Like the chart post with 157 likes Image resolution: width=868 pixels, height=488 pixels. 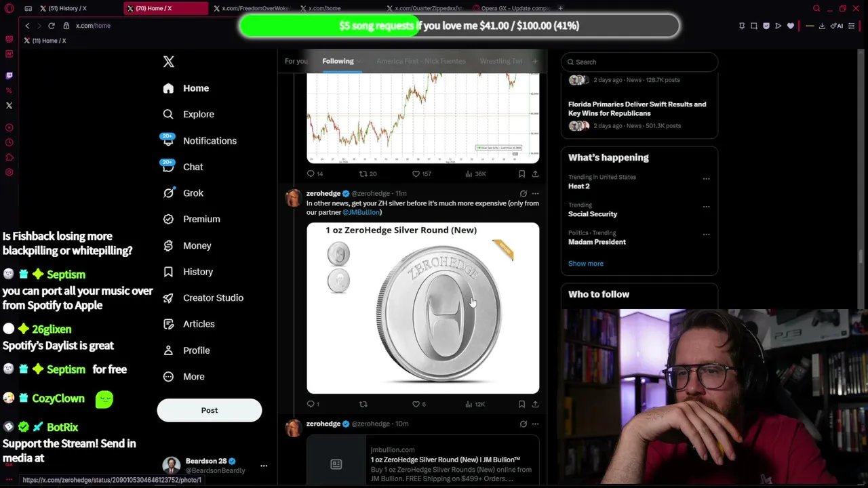[422, 174]
